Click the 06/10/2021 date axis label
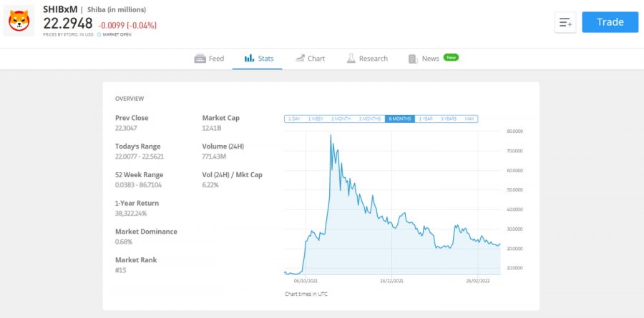The image size is (644, 318). point(306,282)
